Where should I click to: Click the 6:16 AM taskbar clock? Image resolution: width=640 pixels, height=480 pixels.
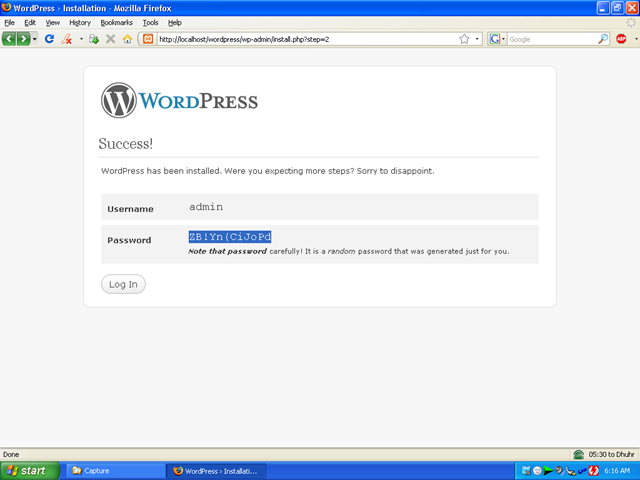pos(617,471)
